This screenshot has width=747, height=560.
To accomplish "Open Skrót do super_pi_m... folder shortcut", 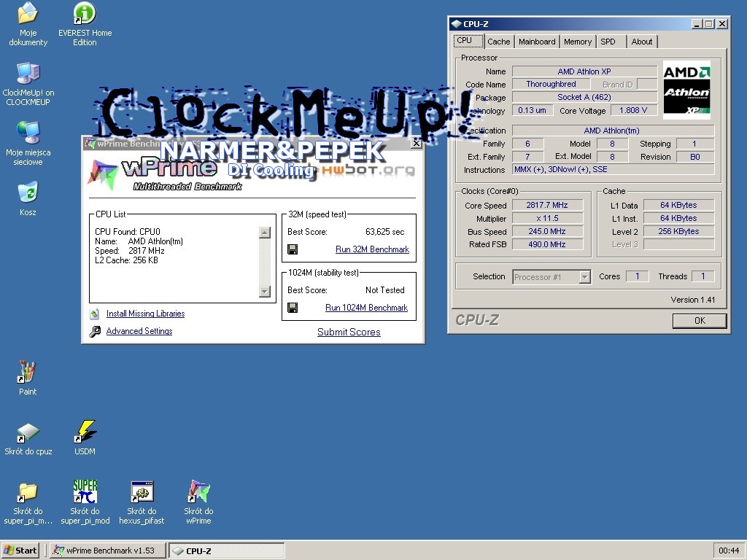I will pos(28,503).
